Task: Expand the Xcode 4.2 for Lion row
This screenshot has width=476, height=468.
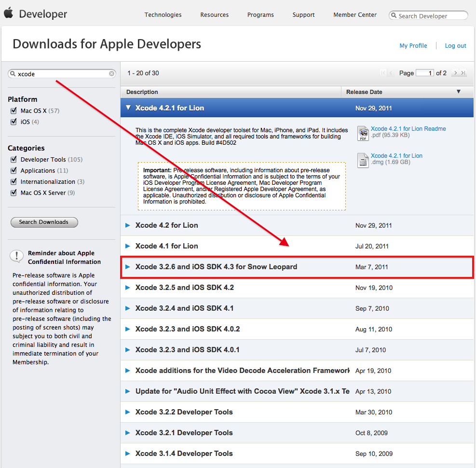Action: 128,225
